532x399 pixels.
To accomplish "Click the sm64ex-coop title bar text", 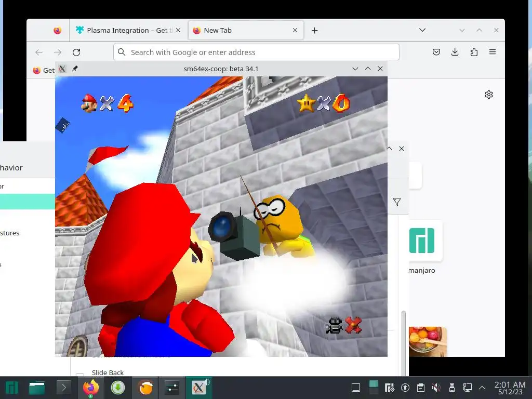I will point(221,69).
